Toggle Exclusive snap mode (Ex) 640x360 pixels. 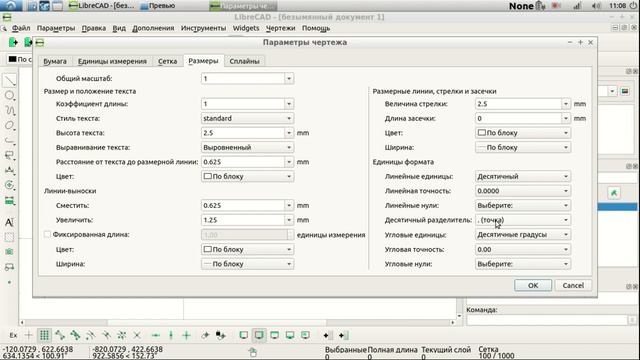[13, 336]
